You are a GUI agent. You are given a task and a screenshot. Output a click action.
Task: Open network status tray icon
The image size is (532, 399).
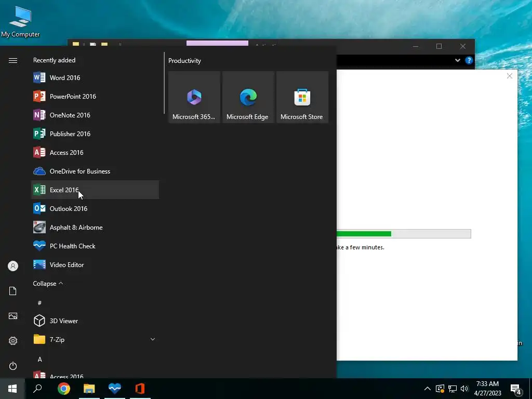coord(453,389)
